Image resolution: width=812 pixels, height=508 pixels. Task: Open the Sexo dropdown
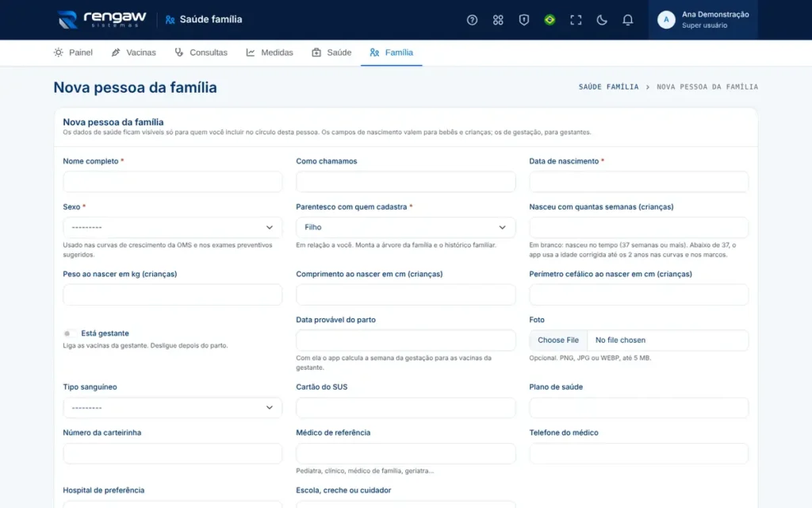(x=172, y=228)
